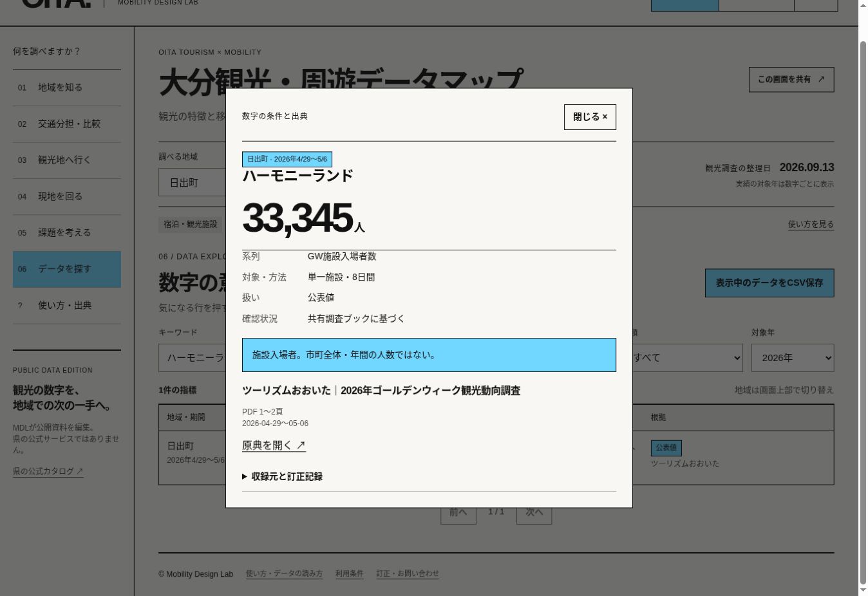The height and width of the screenshot is (596, 868).
Task: Open 対象年 dropdown showing 2026年
Action: pyautogui.click(x=792, y=358)
